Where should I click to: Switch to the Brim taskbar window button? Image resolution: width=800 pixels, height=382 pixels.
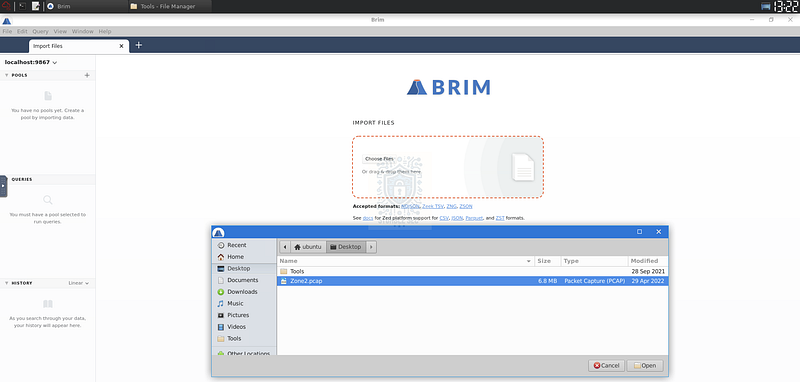[x=86, y=6]
